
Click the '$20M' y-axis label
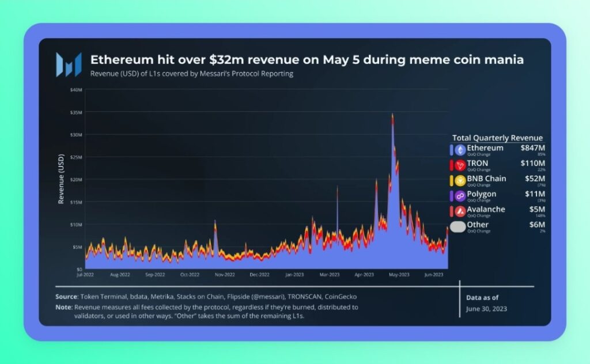click(x=76, y=180)
